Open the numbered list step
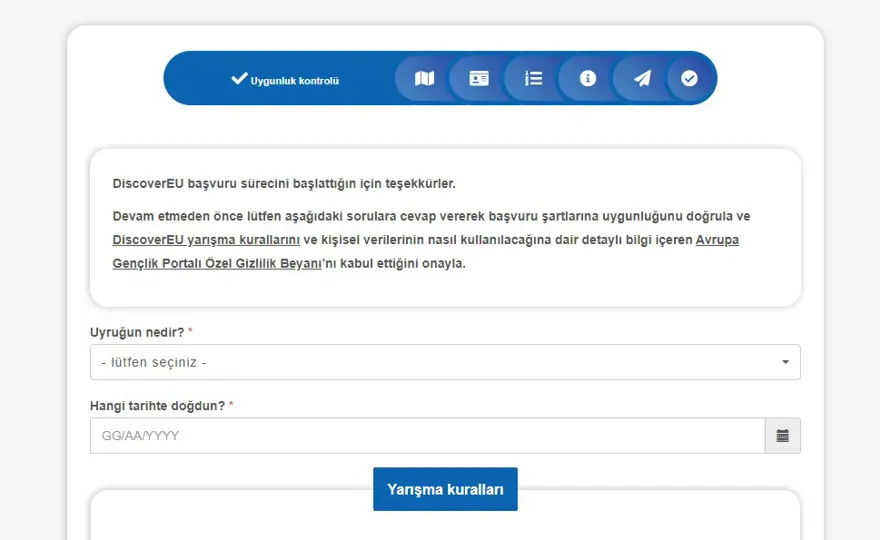The width and height of the screenshot is (880, 540). (533, 78)
